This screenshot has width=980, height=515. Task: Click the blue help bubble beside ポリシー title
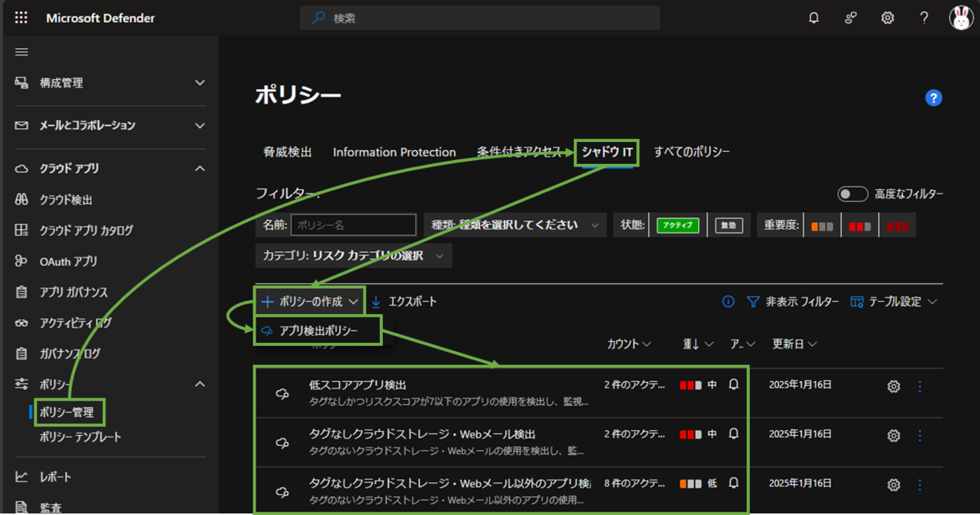(x=933, y=98)
